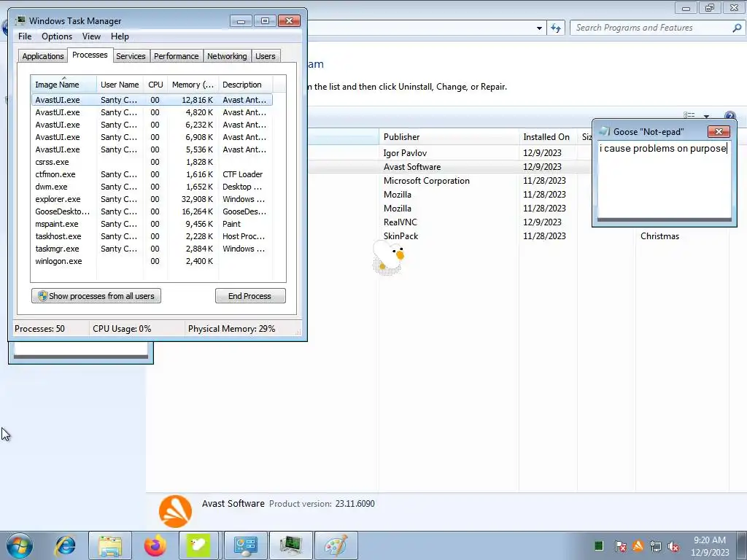Click the large Avast logo in details pane

coord(175,511)
